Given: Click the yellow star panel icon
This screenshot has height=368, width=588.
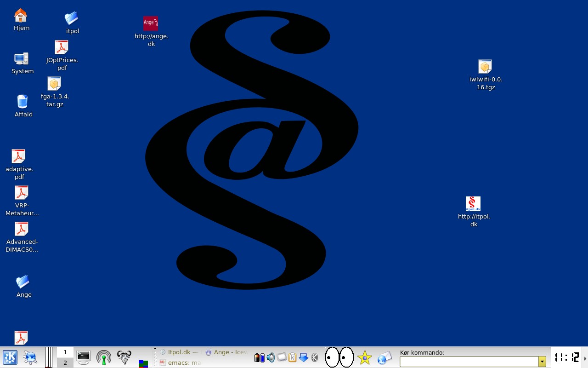Looking at the screenshot, I should tap(365, 357).
